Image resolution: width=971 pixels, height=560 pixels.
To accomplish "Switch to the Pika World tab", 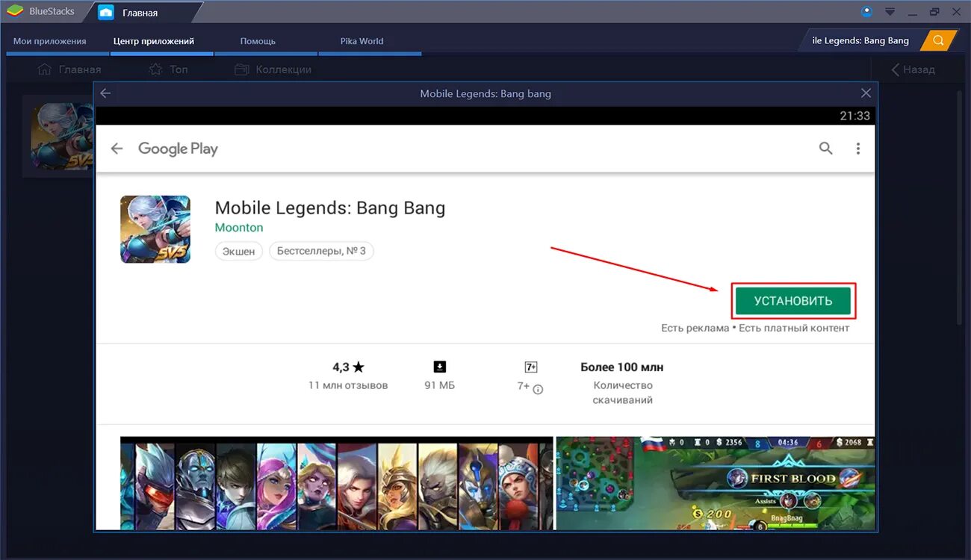I will 361,40.
